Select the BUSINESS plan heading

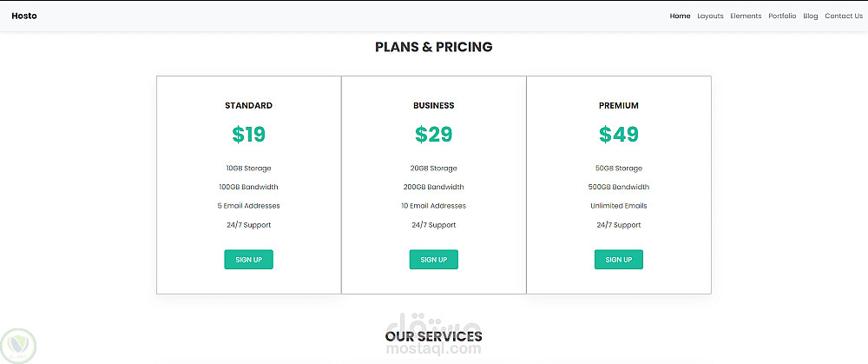point(434,106)
